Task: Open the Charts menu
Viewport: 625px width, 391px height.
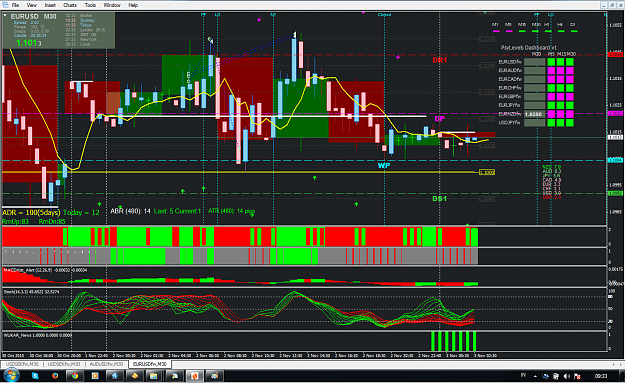Action: (x=70, y=5)
